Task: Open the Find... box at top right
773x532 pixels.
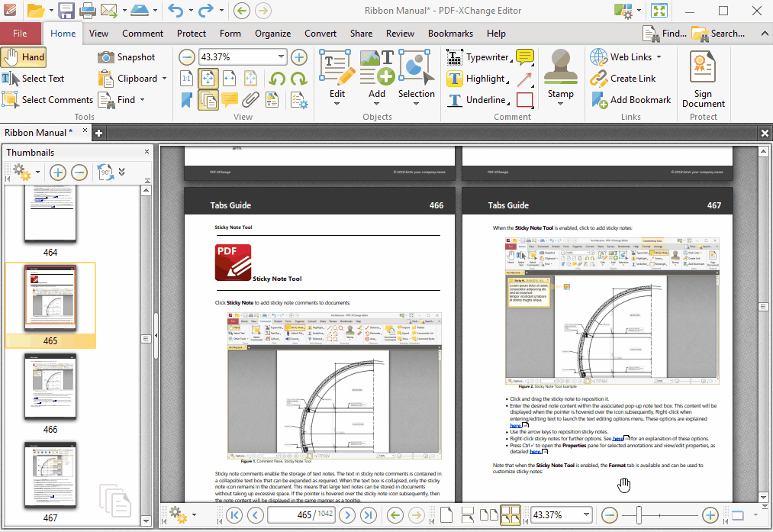Action: (x=665, y=34)
